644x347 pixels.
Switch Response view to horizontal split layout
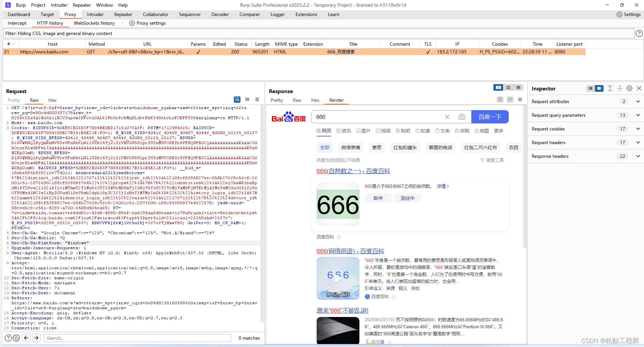click(x=508, y=87)
